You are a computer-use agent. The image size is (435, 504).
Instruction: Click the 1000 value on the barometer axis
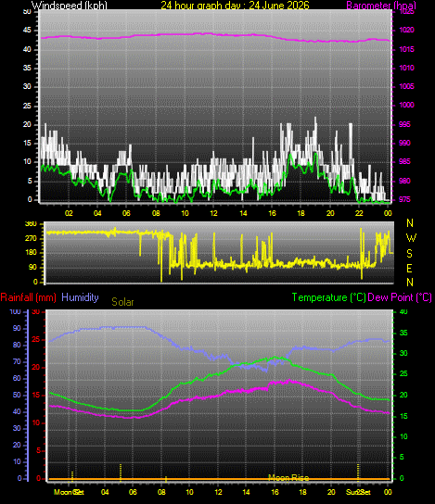click(406, 105)
